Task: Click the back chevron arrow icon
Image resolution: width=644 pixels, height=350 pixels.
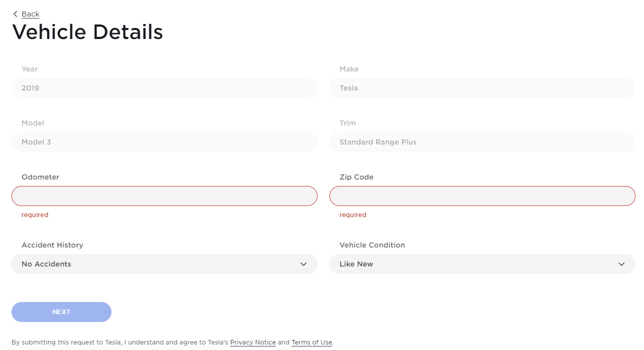Action: [15, 14]
